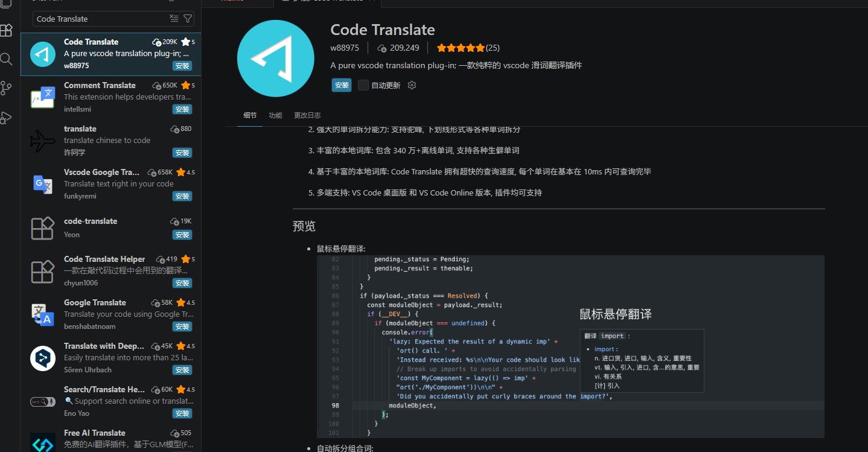Select the Vscode Google Tra... list title
The image size is (868, 452).
[x=101, y=172]
